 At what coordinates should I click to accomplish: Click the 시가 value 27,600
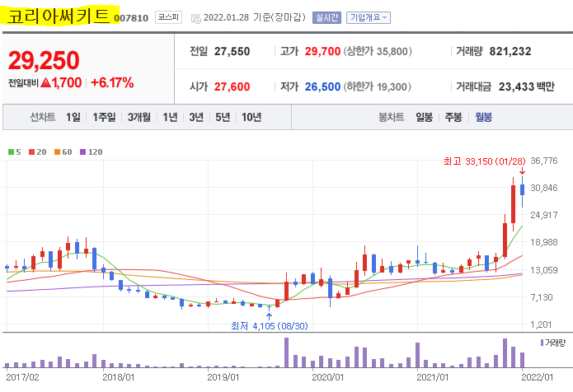click(232, 86)
